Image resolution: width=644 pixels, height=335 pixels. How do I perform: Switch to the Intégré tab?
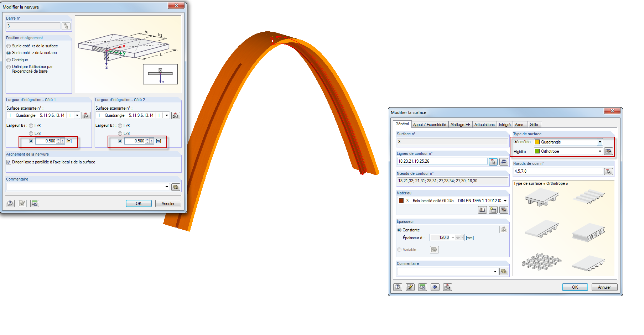505,125
